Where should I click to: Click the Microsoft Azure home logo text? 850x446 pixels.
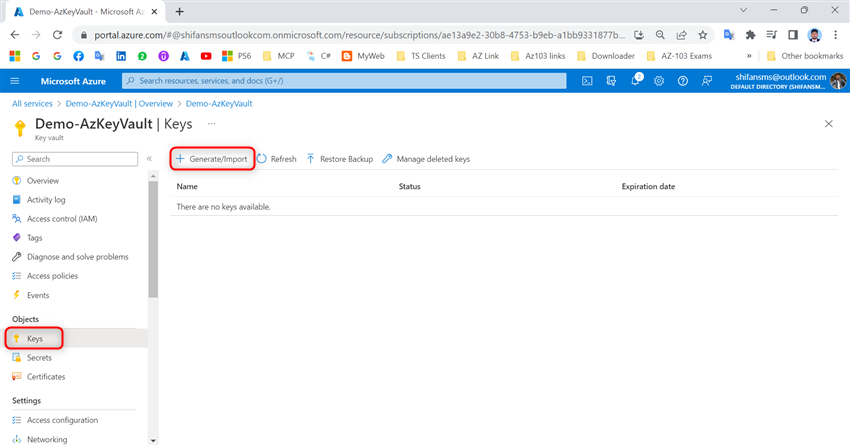73,81
